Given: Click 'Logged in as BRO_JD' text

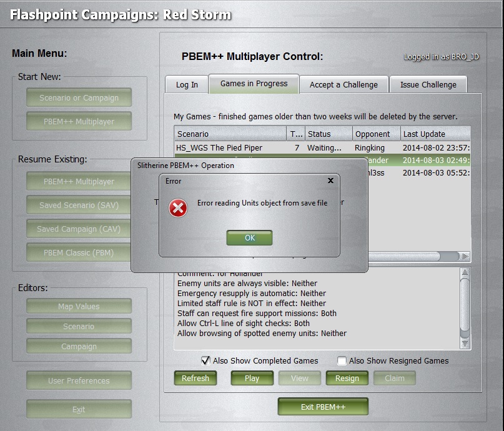Looking at the screenshot, I should pyautogui.click(x=442, y=57).
